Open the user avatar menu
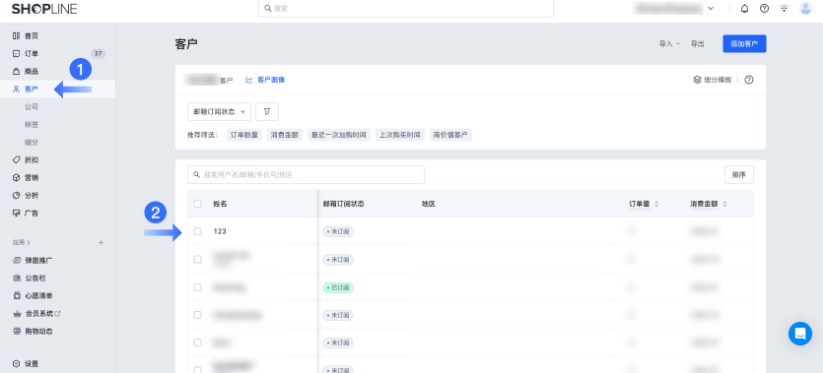This screenshot has height=373, width=823. point(805,8)
